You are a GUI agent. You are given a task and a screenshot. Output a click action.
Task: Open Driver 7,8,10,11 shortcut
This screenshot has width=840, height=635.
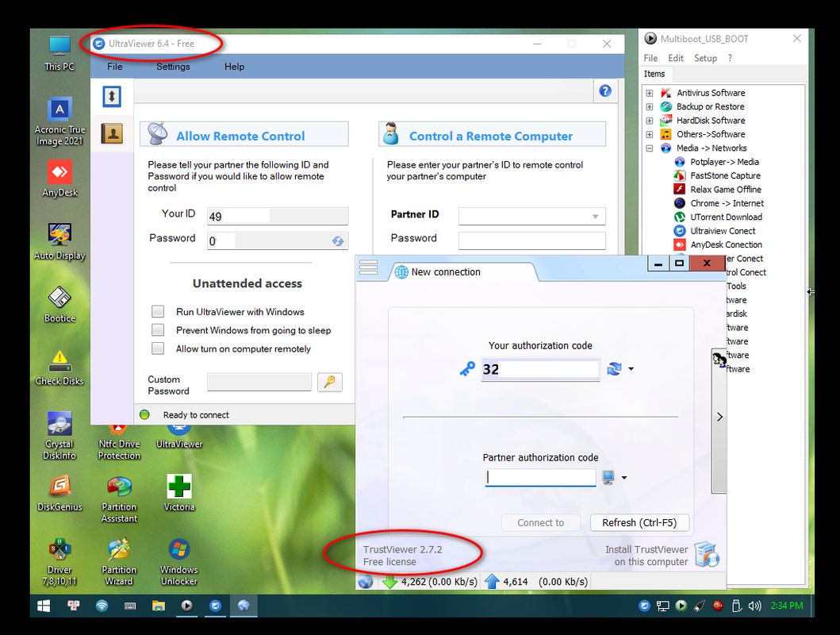point(59,562)
